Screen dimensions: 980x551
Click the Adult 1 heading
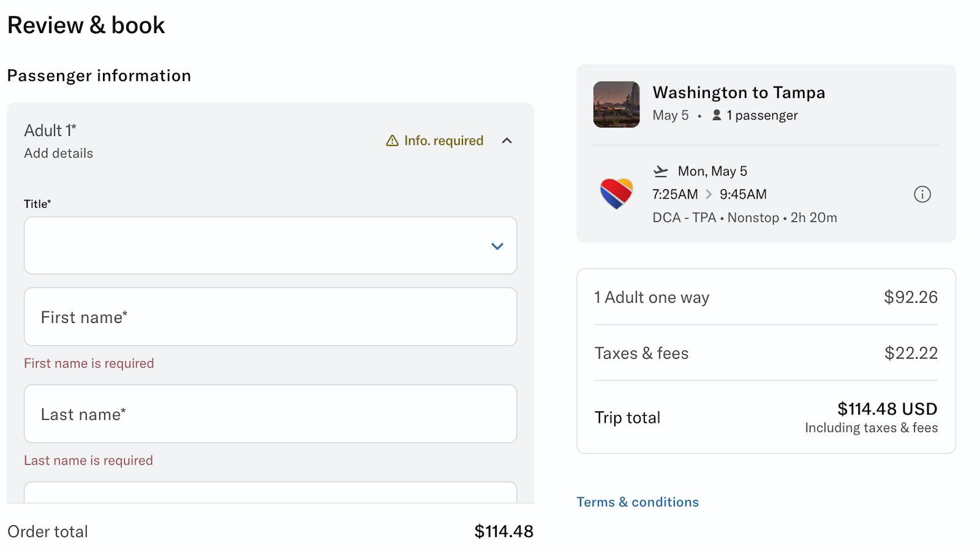click(x=50, y=131)
